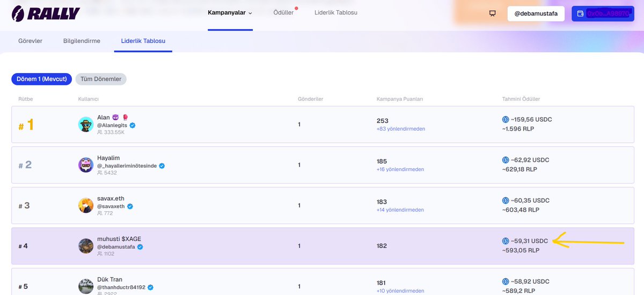Viewport: 644px width, 295px height.
Task: Click muhusti $XAGE's profile avatar
Action: pos(86,246)
